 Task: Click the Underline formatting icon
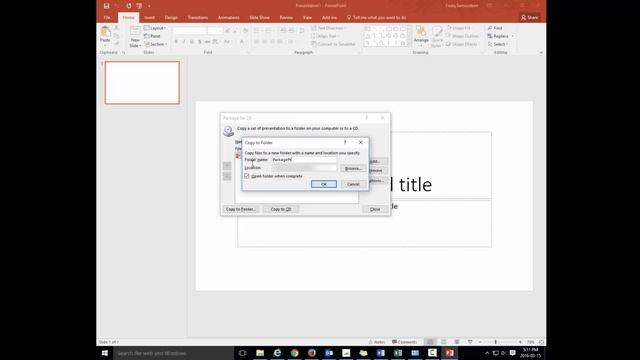pos(191,42)
